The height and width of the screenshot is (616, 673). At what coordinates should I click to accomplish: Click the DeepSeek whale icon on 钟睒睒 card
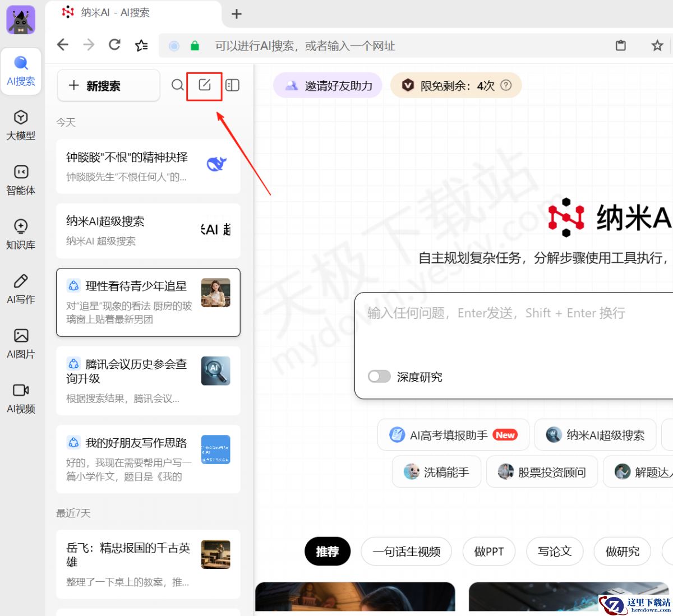216,164
